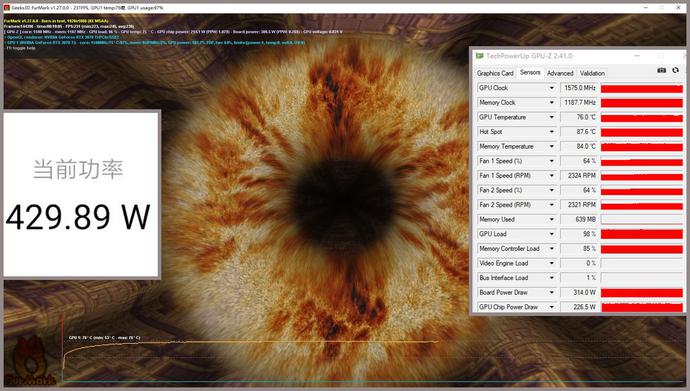Click the 1187.7 MHz memory clock value

tap(579, 102)
